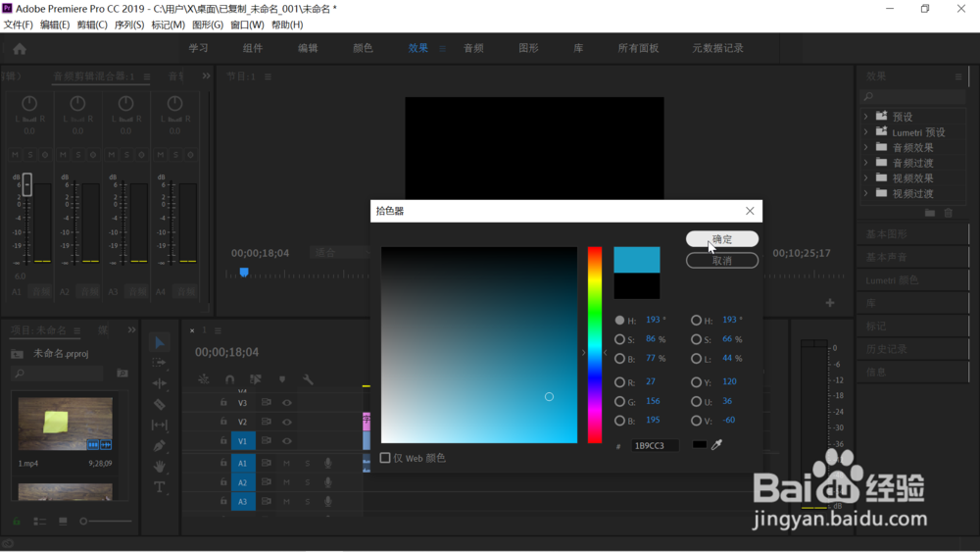Toggle sync lock for V2 track
The image size is (980, 552).
(x=267, y=422)
